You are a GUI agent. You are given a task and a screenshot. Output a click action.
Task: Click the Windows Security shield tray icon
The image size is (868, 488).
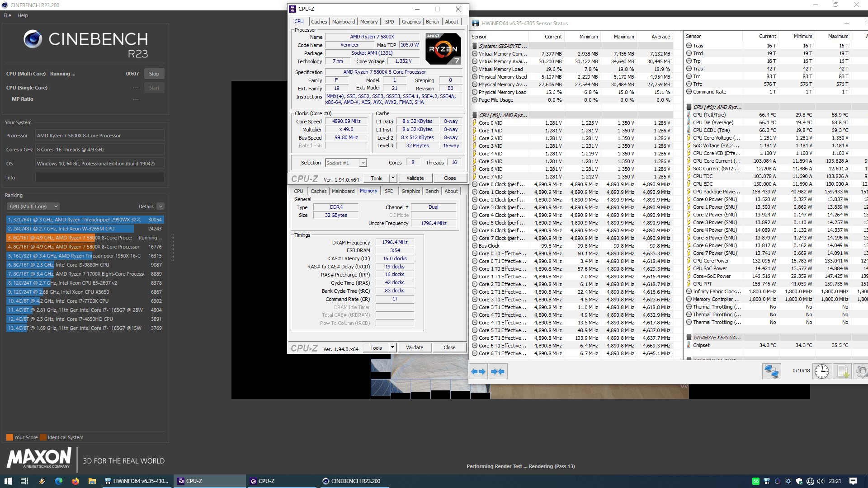click(x=799, y=481)
